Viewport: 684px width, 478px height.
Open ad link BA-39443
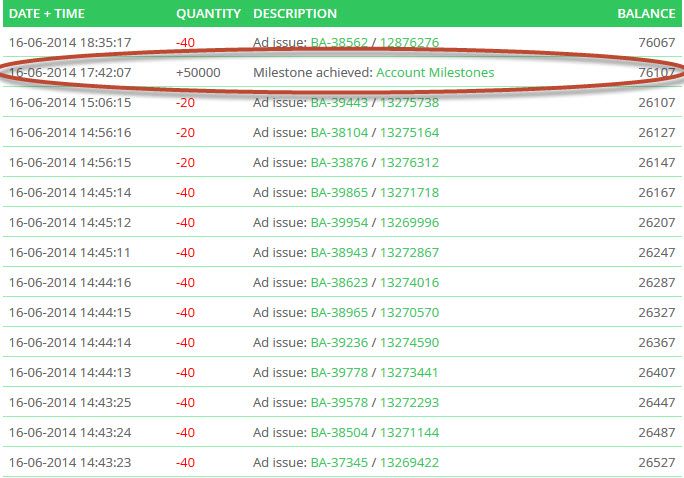339,102
